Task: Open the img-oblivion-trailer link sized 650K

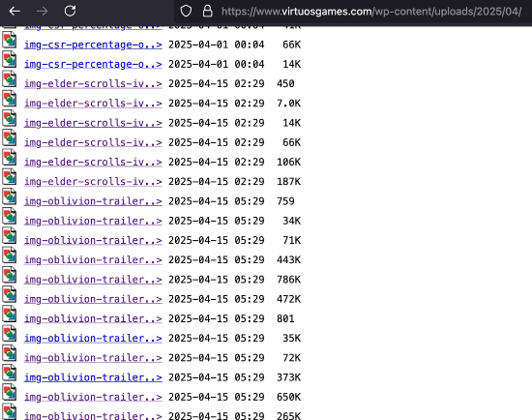Action: [x=93, y=397]
